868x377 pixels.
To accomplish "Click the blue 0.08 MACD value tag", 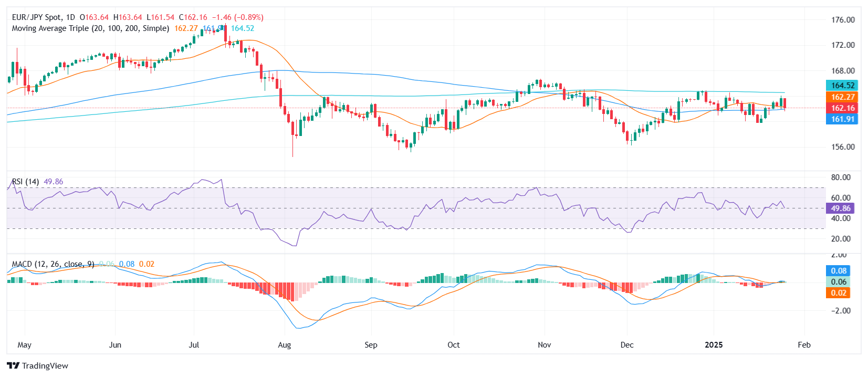I will point(838,271).
